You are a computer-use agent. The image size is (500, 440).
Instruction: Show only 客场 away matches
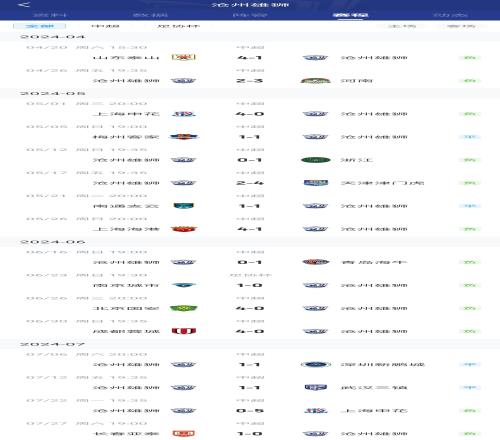(x=461, y=26)
